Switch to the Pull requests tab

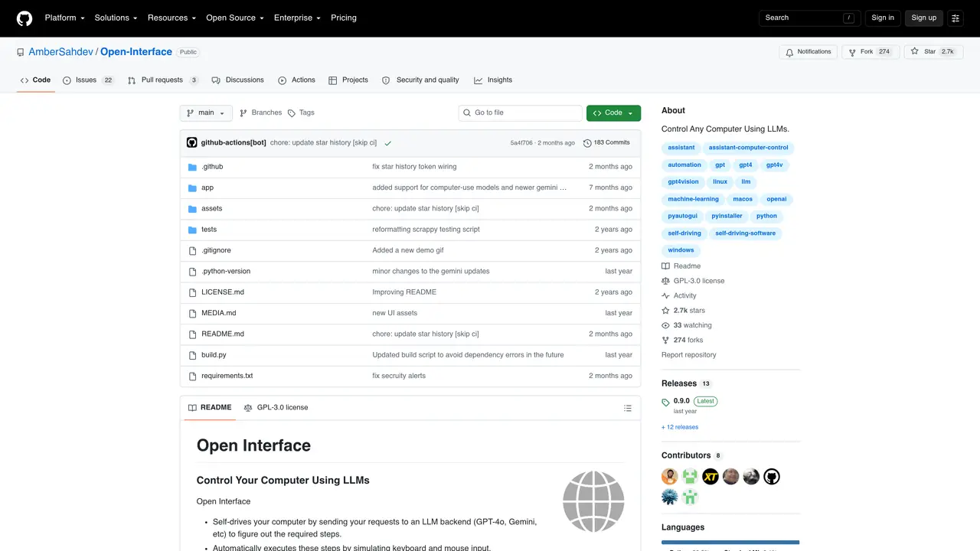(x=163, y=80)
